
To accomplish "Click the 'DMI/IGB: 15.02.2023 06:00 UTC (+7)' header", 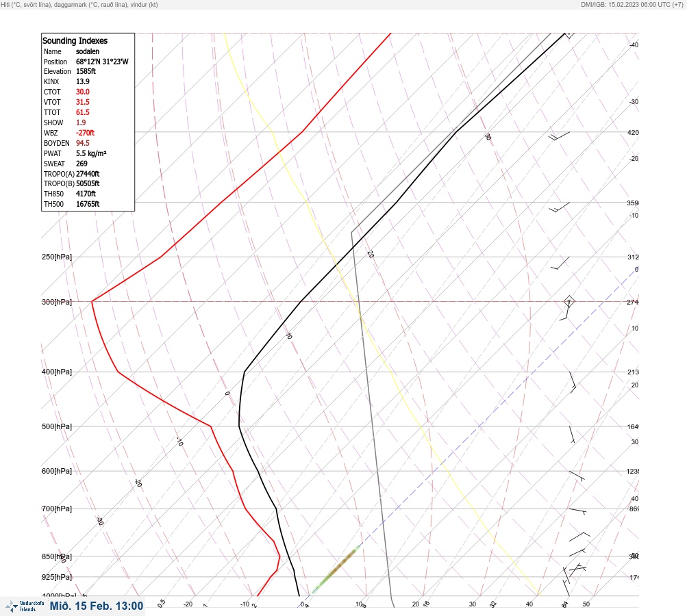I will click(x=632, y=4).
